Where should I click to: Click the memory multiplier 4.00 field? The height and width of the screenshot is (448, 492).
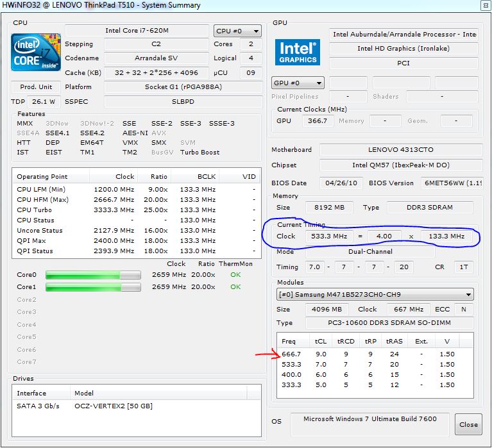click(384, 236)
